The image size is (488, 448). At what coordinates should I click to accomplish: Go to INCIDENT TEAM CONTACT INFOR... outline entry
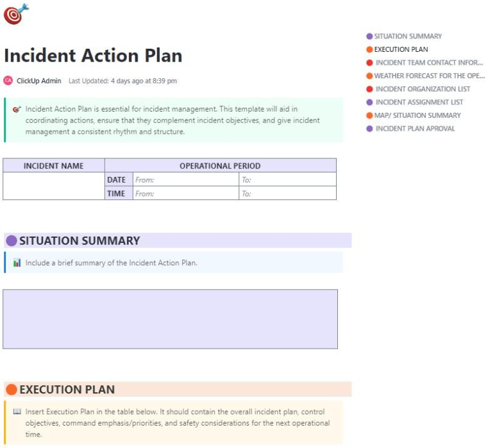421,63
